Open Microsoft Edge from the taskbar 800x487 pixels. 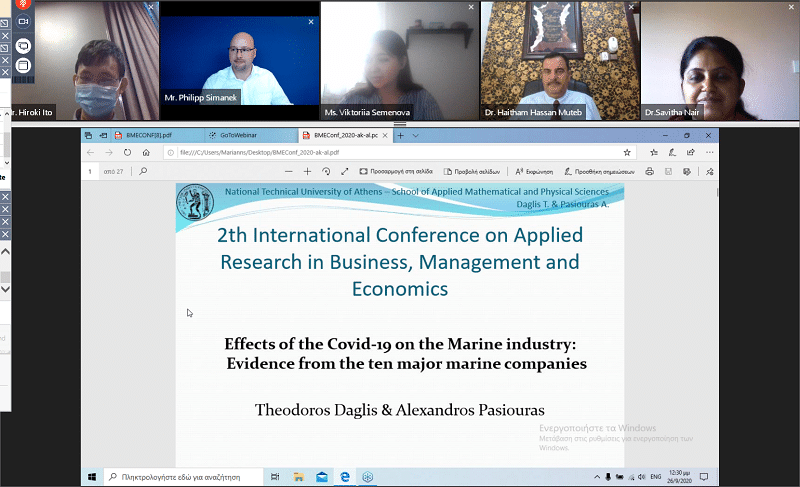(x=344, y=477)
